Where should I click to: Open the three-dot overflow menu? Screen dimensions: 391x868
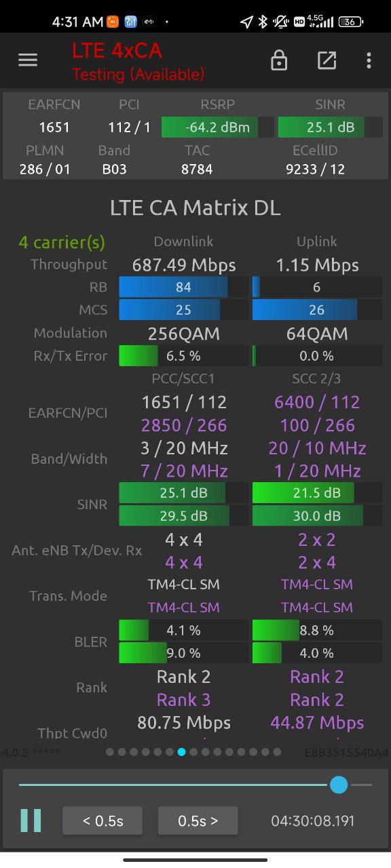click(x=369, y=60)
